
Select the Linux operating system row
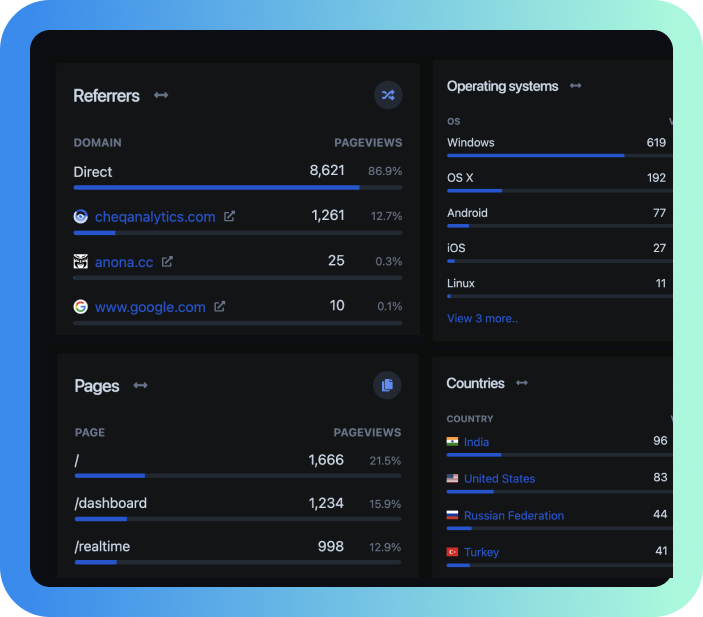click(x=560, y=287)
